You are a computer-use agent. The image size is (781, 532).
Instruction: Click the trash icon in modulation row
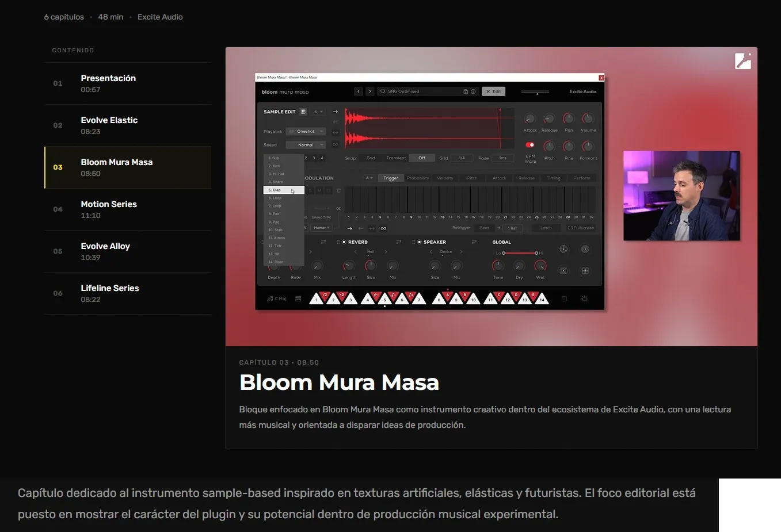pyautogui.click(x=338, y=190)
